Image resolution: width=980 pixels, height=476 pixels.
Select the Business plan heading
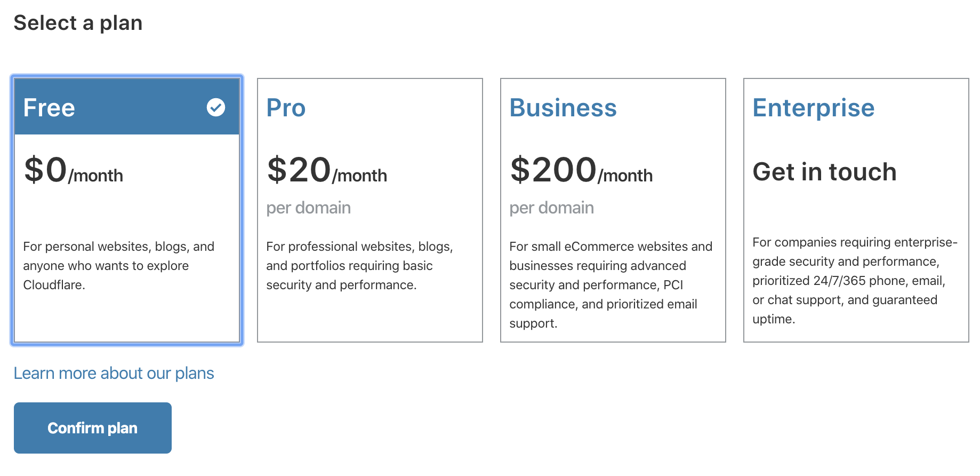(x=563, y=108)
